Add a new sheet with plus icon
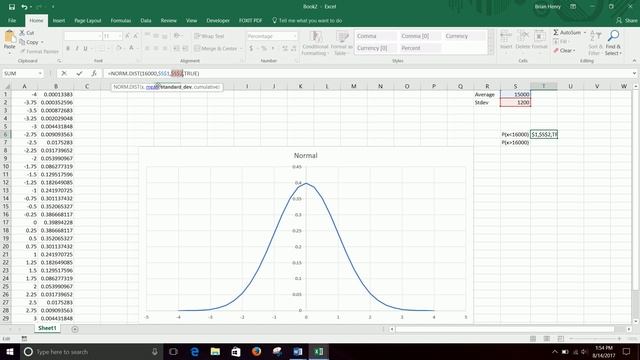 coord(75,329)
